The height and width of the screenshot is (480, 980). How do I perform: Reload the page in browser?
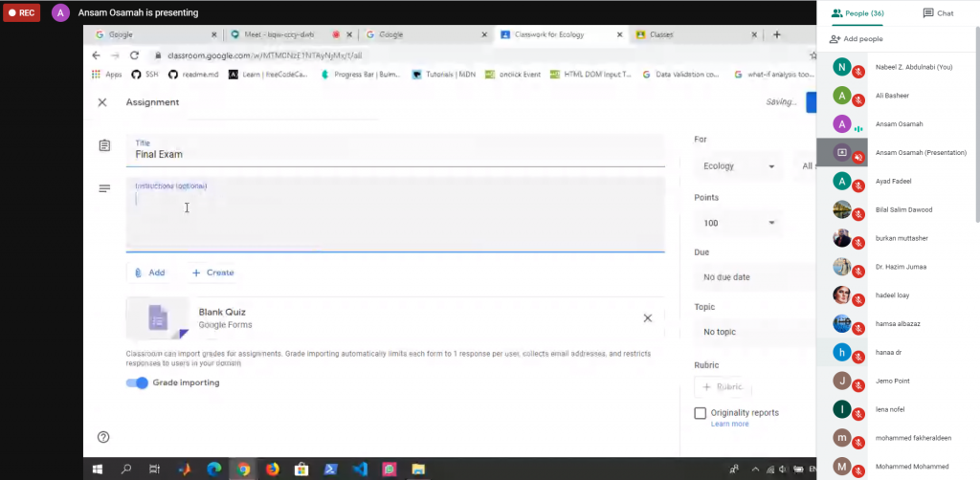(x=134, y=55)
